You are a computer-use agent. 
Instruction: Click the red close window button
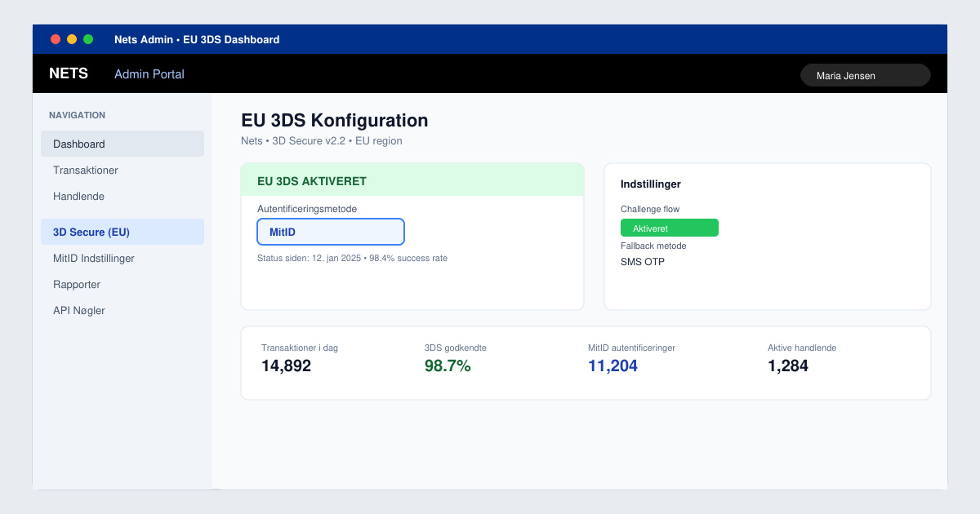(x=56, y=39)
